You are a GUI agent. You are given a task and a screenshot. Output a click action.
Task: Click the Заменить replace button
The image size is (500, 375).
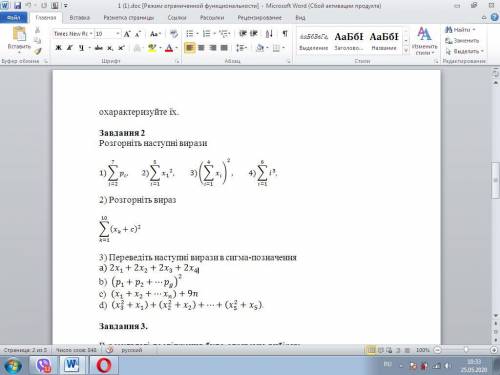pyautogui.click(x=462, y=41)
